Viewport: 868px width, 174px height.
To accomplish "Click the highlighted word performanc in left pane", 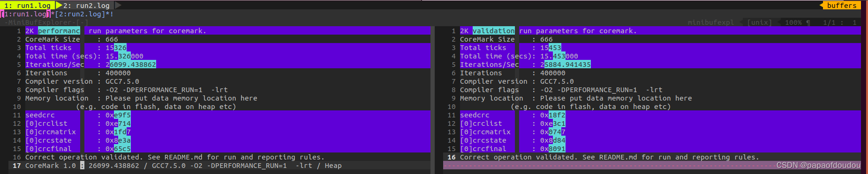I will (x=59, y=31).
